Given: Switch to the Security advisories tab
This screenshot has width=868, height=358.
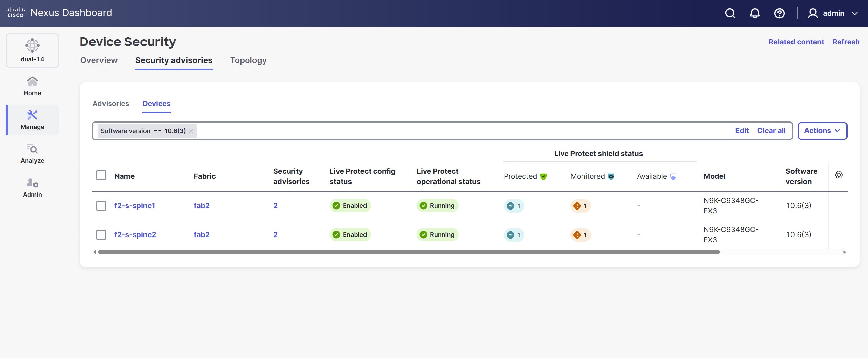Looking at the screenshot, I should (174, 60).
